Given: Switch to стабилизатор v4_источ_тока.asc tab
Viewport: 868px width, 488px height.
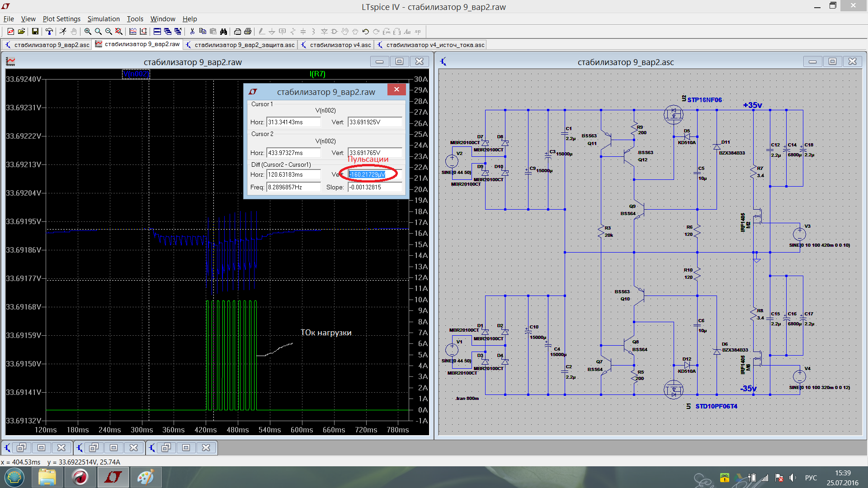Looking at the screenshot, I should (431, 45).
